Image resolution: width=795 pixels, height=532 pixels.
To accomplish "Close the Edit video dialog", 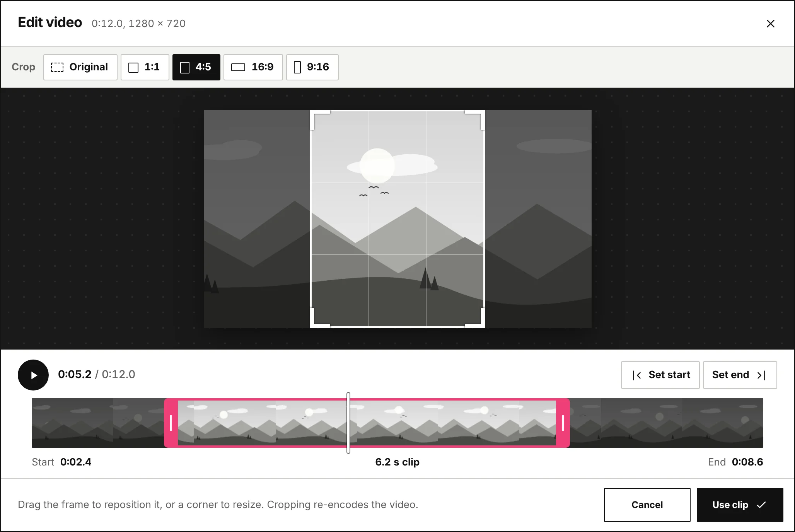I will [x=770, y=24].
